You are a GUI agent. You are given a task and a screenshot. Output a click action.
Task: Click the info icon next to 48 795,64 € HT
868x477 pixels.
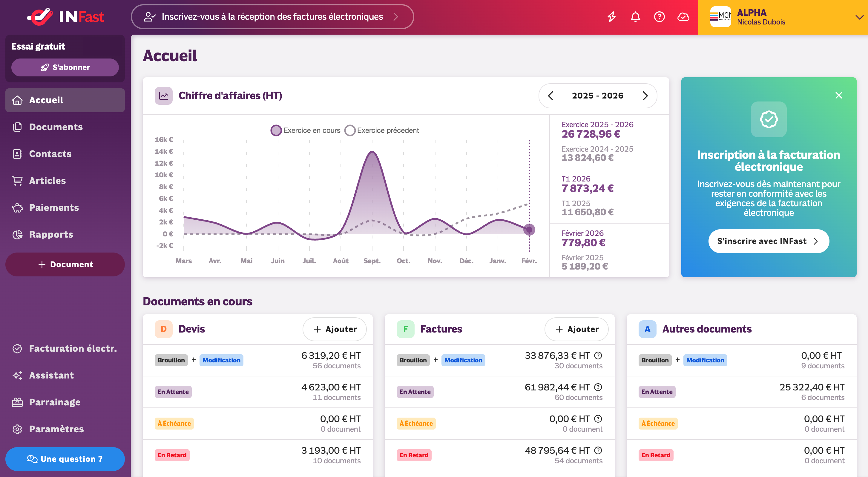point(598,450)
